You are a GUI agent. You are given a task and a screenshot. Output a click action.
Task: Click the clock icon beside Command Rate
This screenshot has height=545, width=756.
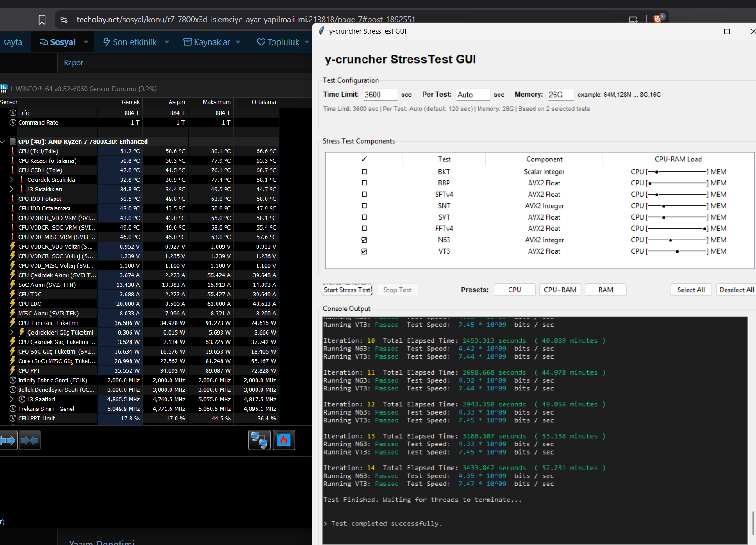point(13,122)
